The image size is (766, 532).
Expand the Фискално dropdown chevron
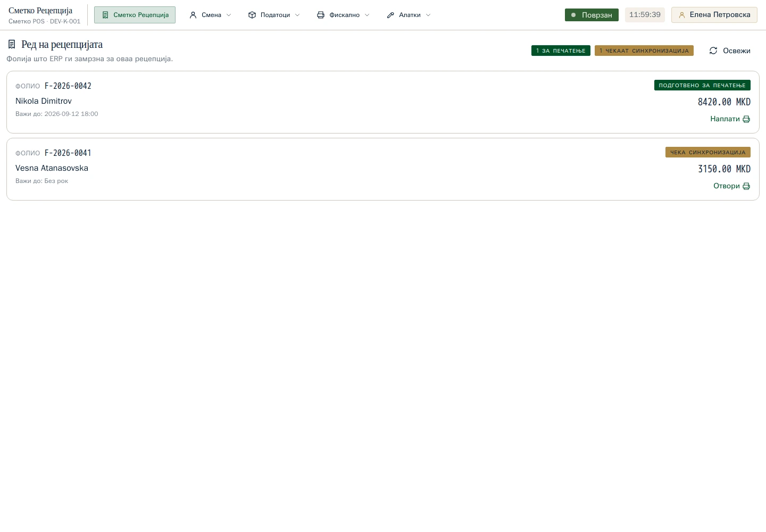point(367,15)
